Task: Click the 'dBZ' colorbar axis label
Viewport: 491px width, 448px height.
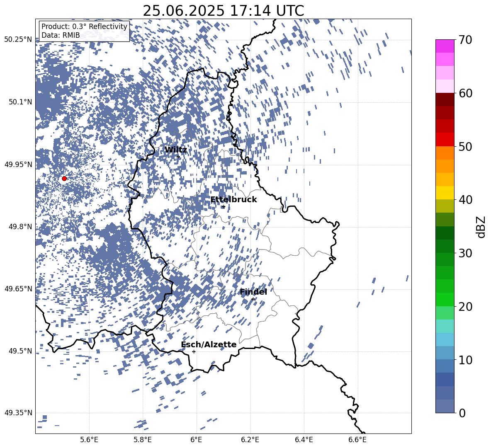Action: [x=480, y=227]
